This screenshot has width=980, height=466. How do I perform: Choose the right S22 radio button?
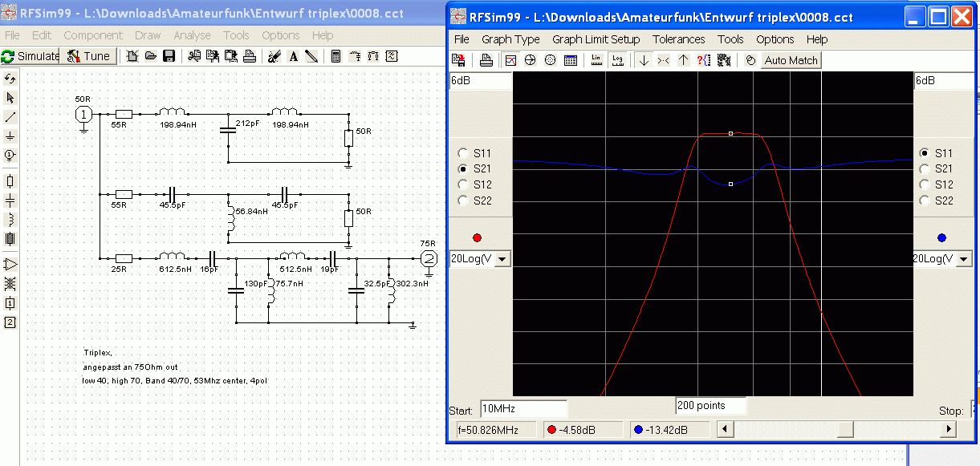point(925,201)
